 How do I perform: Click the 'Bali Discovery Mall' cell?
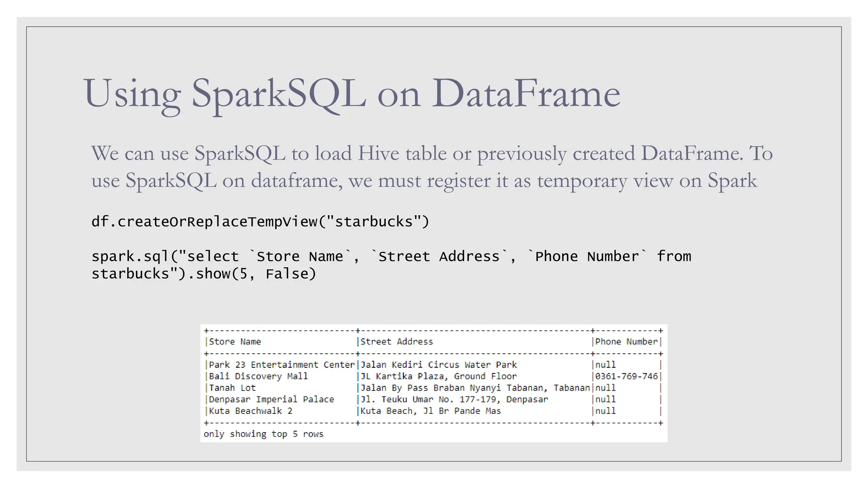258,376
